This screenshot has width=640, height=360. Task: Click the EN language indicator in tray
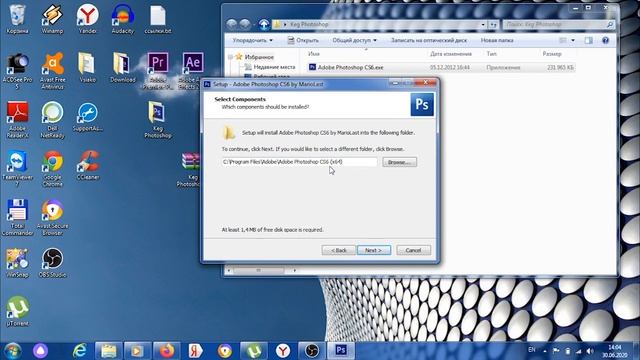click(531, 350)
